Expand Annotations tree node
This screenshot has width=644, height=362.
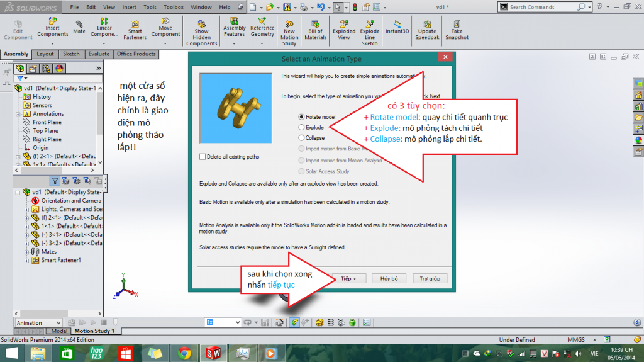[18, 114]
